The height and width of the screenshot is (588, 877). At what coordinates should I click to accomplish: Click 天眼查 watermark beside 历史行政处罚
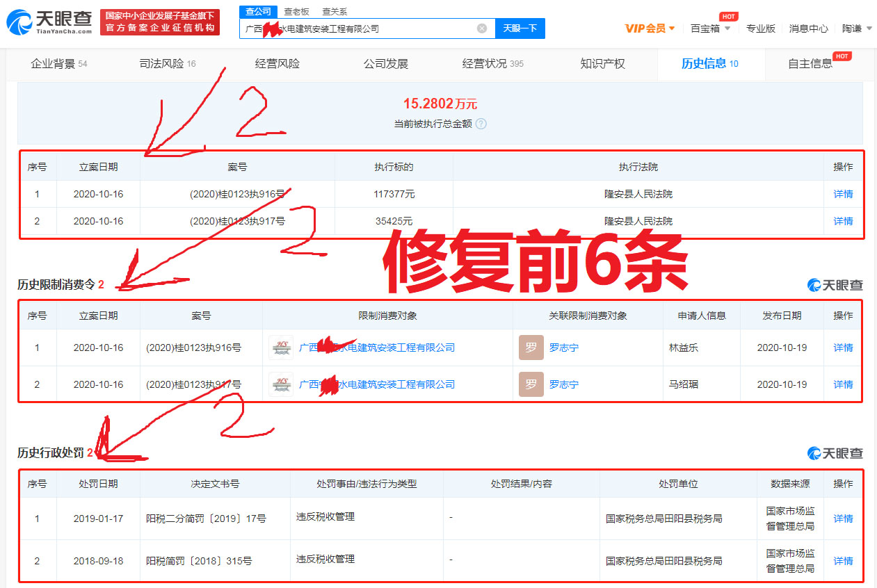click(x=835, y=453)
